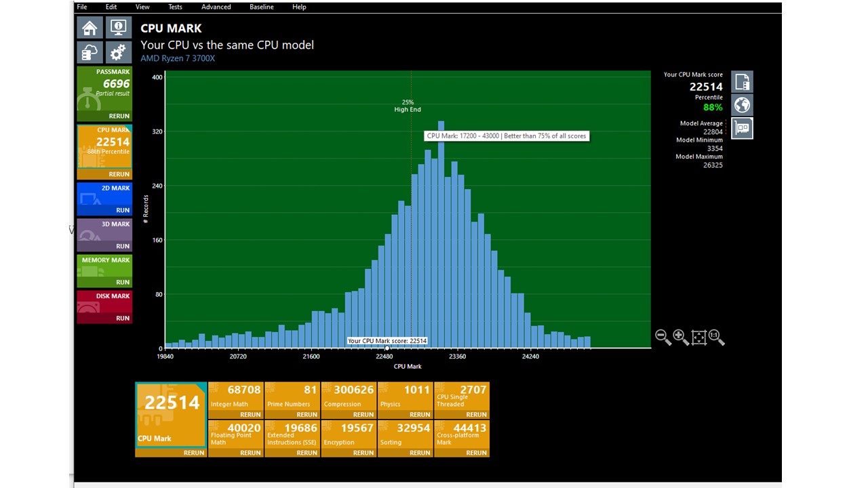
Task: Select the document baseline comparison icon
Action: click(742, 82)
